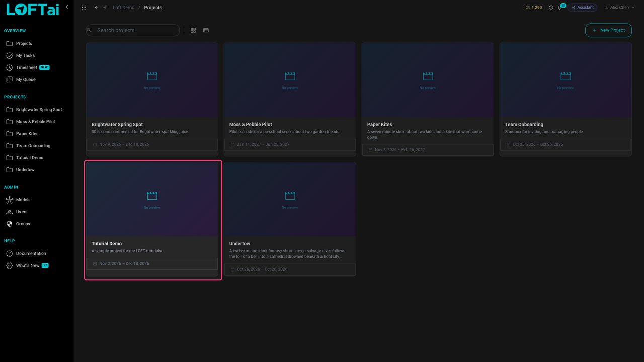The height and width of the screenshot is (362, 644).
Task: Click the Models network icon
Action: click(x=9, y=200)
